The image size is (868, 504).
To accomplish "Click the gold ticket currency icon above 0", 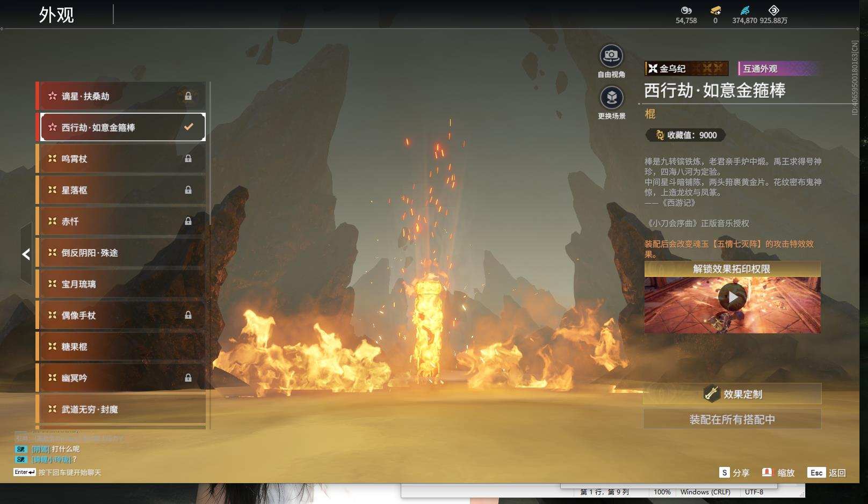I will (x=715, y=10).
